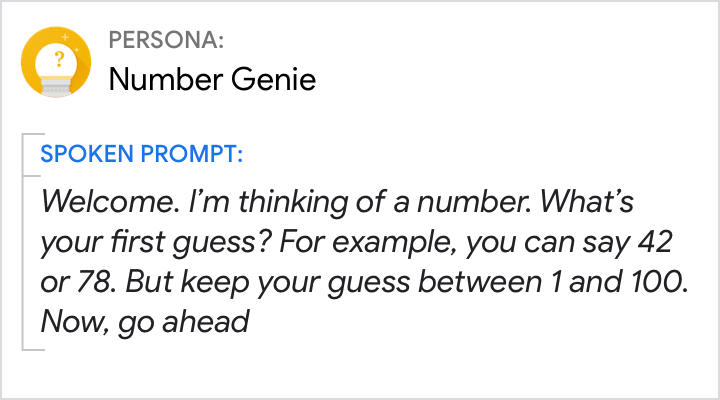Click "What's" in the spoken prompt
The height and width of the screenshot is (400, 720).
point(594,204)
